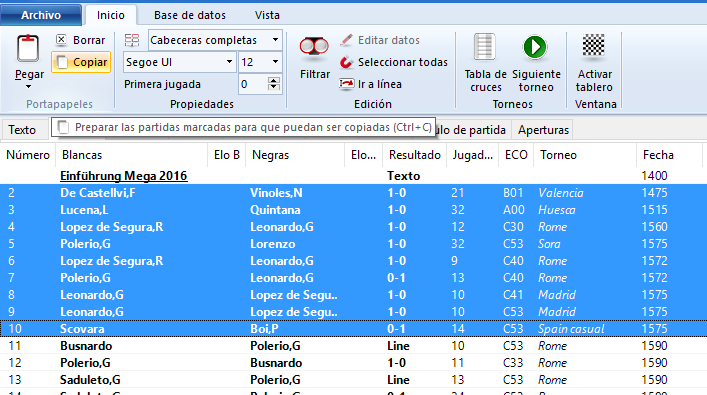Click ECO code C33 in row 12
707x395 pixels.
point(513,363)
